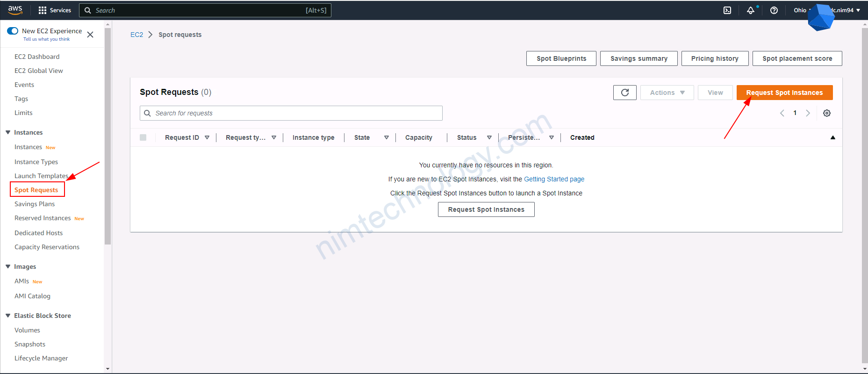868x374 pixels.
Task: Open the notifications bell
Action: (x=751, y=10)
